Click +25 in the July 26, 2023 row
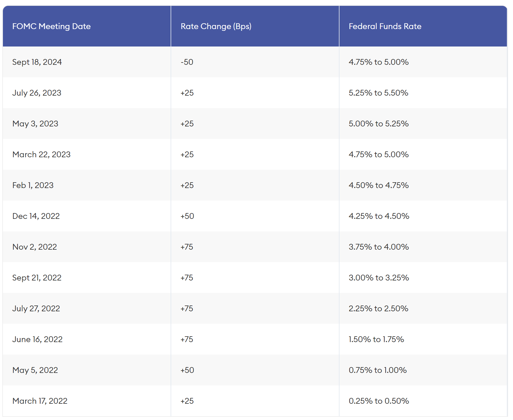 pos(187,93)
